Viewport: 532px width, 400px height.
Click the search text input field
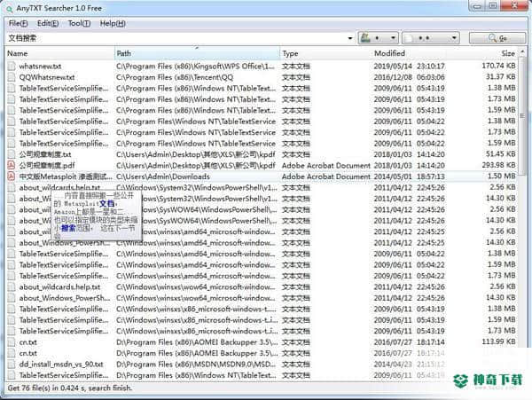pos(176,38)
